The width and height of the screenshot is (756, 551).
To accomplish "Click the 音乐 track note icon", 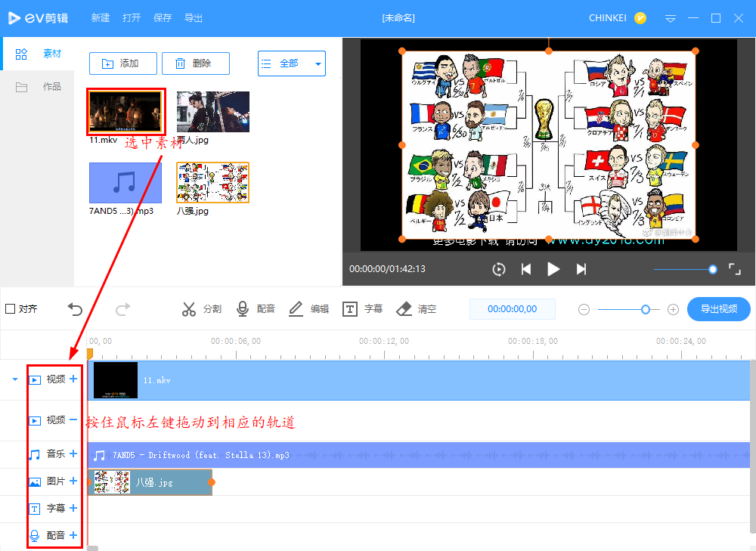I will (x=35, y=454).
